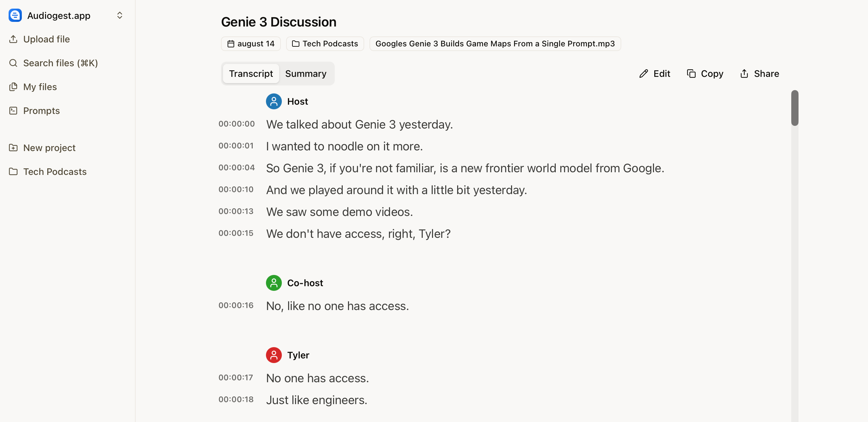Open the Prompts section
The width and height of the screenshot is (868, 422).
[x=41, y=111]
